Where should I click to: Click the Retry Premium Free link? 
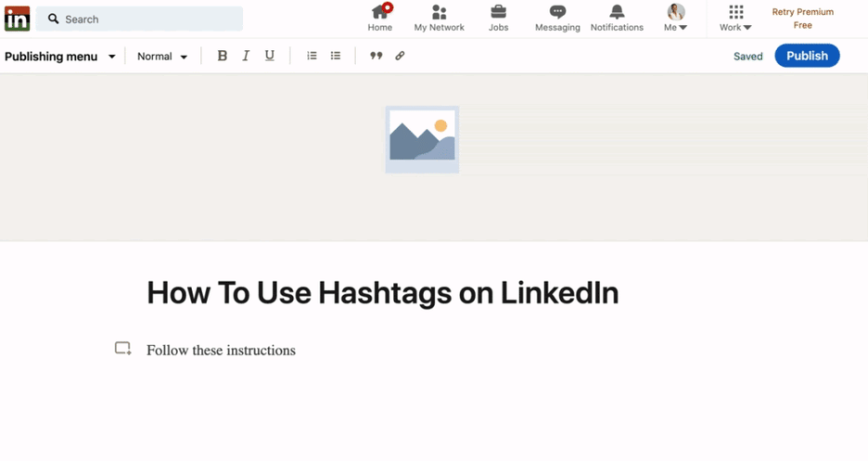coord(802,19)
